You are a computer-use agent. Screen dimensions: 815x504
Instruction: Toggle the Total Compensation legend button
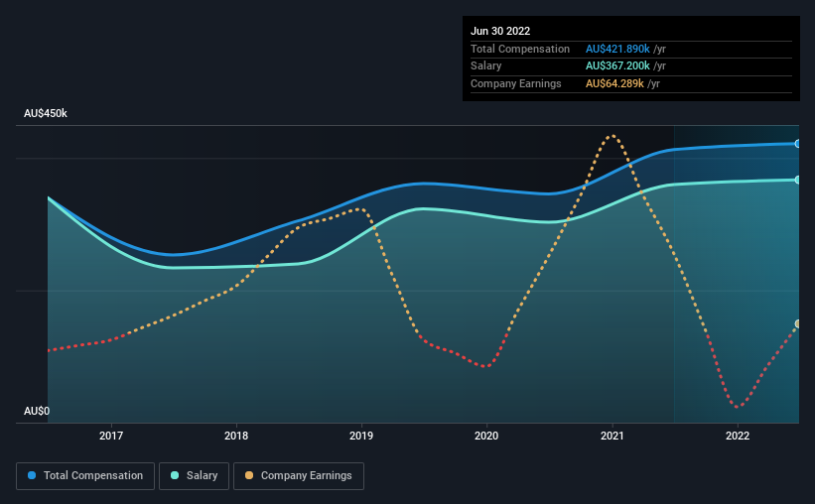pos(85,476)
